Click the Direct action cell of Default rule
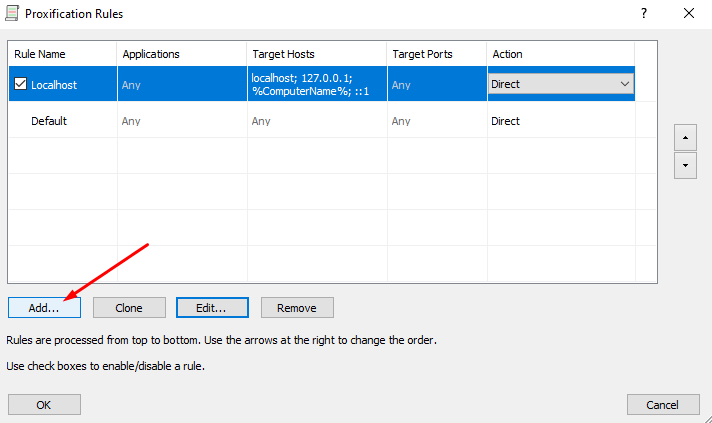The width and height of the screenshot is (712, 423). tap(561, 121)
